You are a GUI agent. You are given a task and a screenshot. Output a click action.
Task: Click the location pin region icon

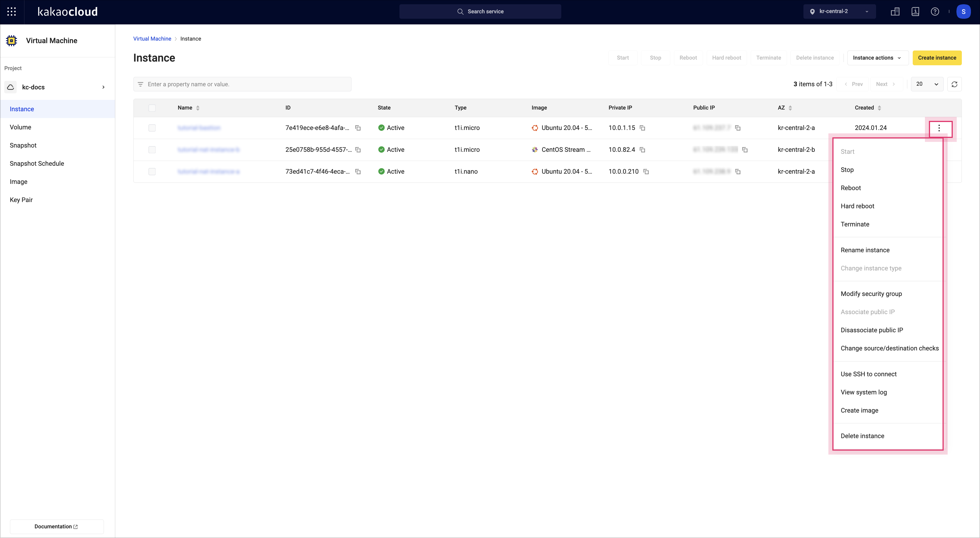(x=812, y=12)
